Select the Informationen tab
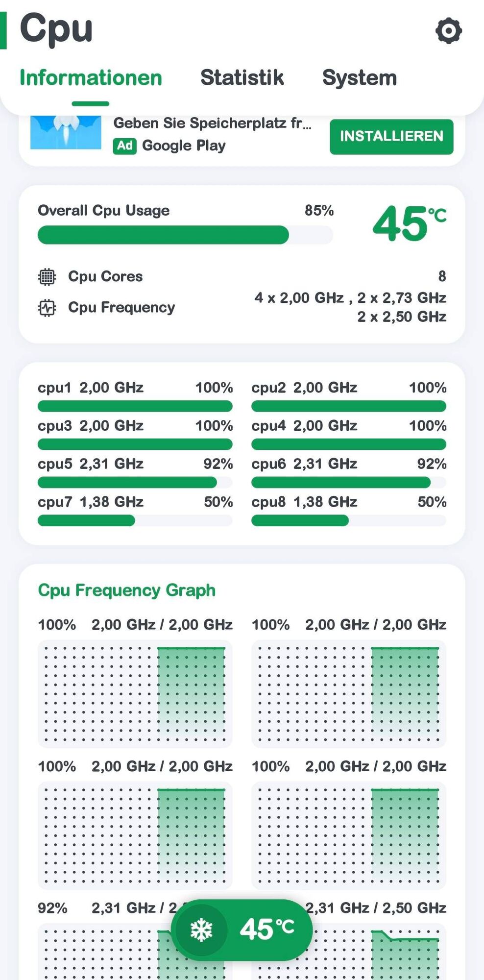Screen dimensions: 484x980 pyautogui.click(x=91, y=78)
